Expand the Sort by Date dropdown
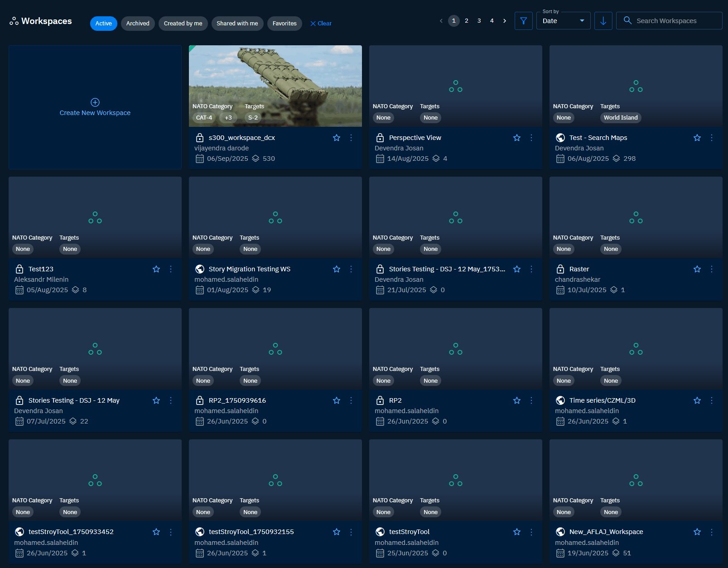The width and height of the screenshot is (728, 568). (563, 21)
